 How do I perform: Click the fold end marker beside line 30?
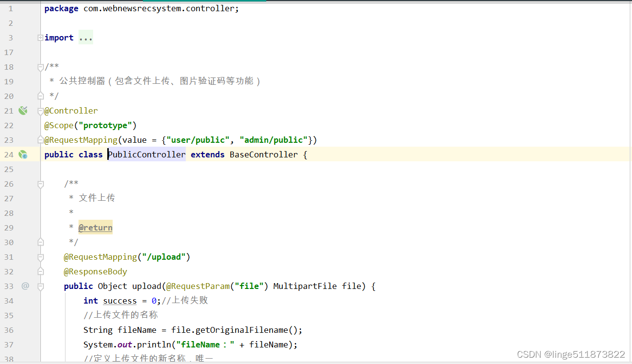pyautogui.click(x=40, y=242)
